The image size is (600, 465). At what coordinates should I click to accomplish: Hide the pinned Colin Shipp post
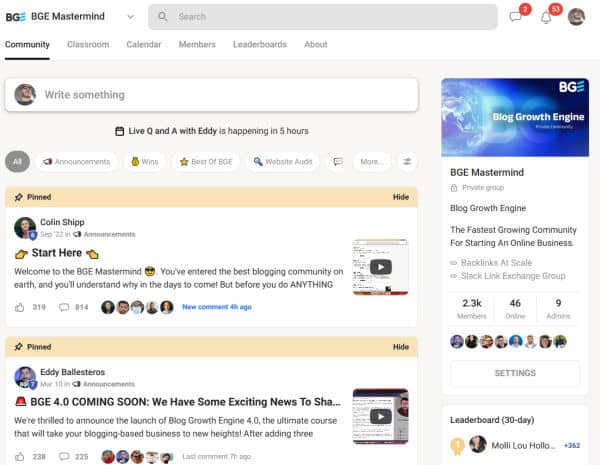click(401, 197)
